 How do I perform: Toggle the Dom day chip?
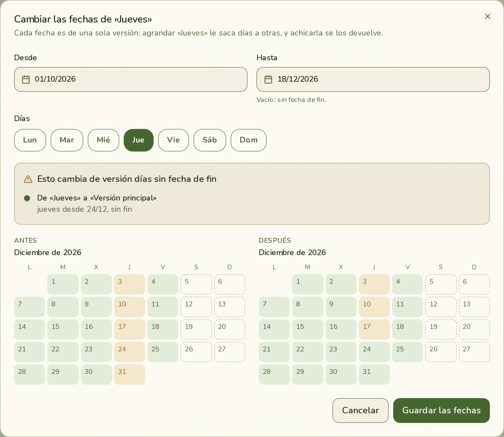249,140
